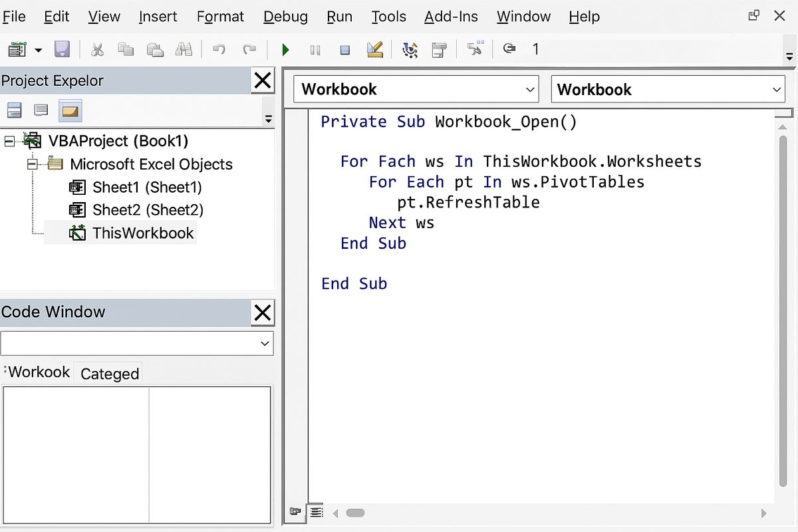The width and height of the screenshot is (798, 532).
Task: Select VBAProject (Book1) in the tree
Action: (118, 141)
